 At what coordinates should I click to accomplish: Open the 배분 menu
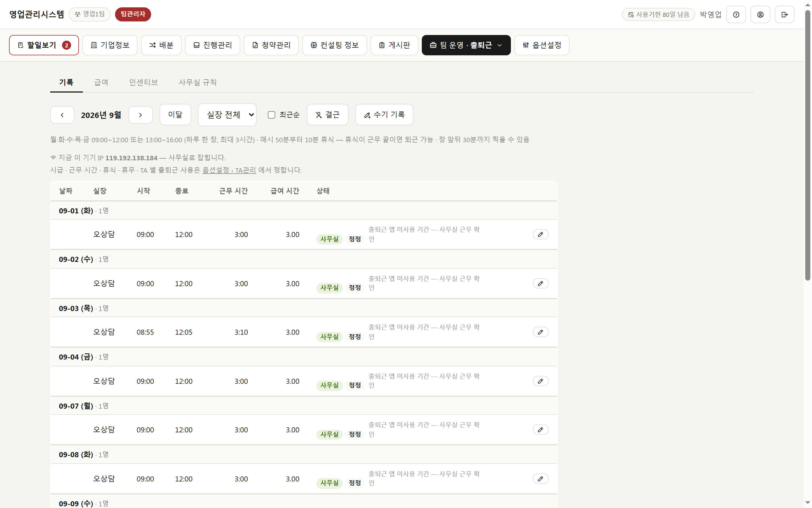[161, 45]
